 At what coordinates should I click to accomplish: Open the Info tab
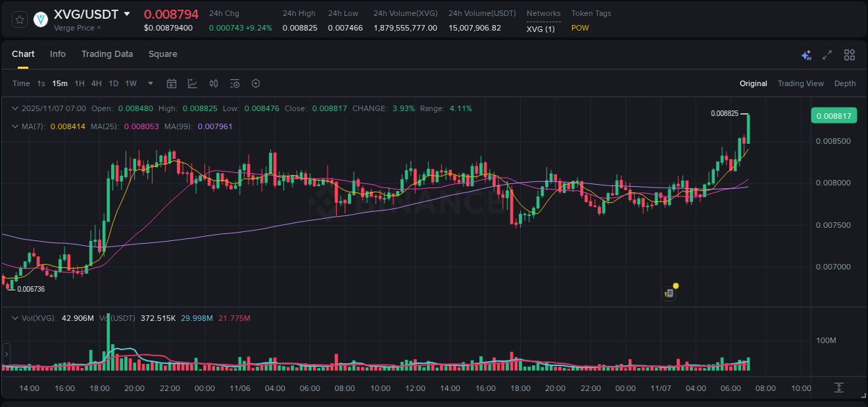click(x=58, y=54)
